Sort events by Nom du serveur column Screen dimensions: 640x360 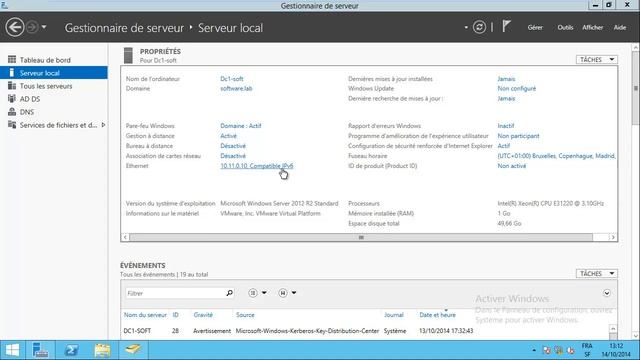[145, 315]
